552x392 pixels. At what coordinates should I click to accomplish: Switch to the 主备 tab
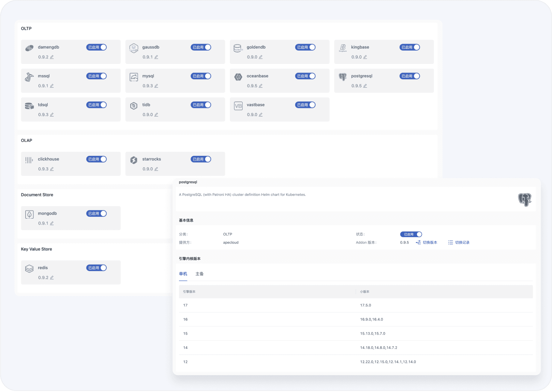click(200, 274)
